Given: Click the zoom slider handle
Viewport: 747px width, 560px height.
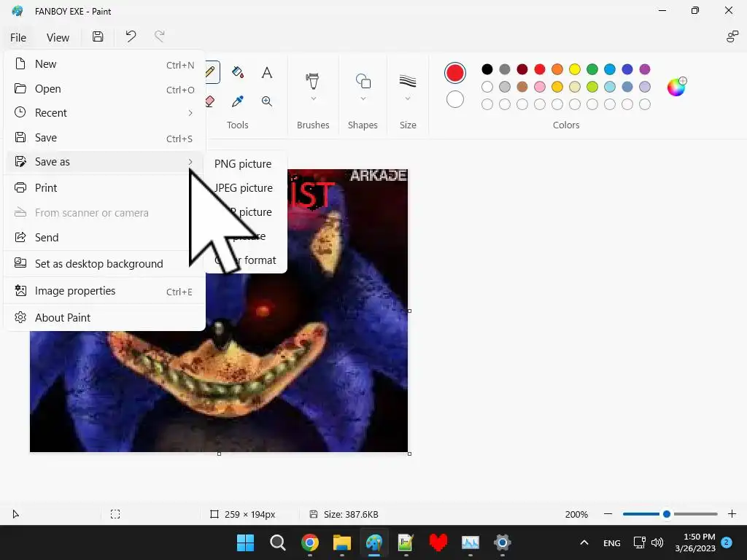Looking at the screenshot, I should point(667,514).
